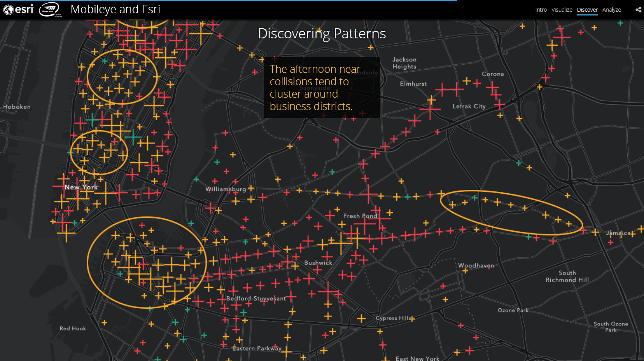Click the Red Hook map label
Screen dimensions: 644x361
click(73, 328)
